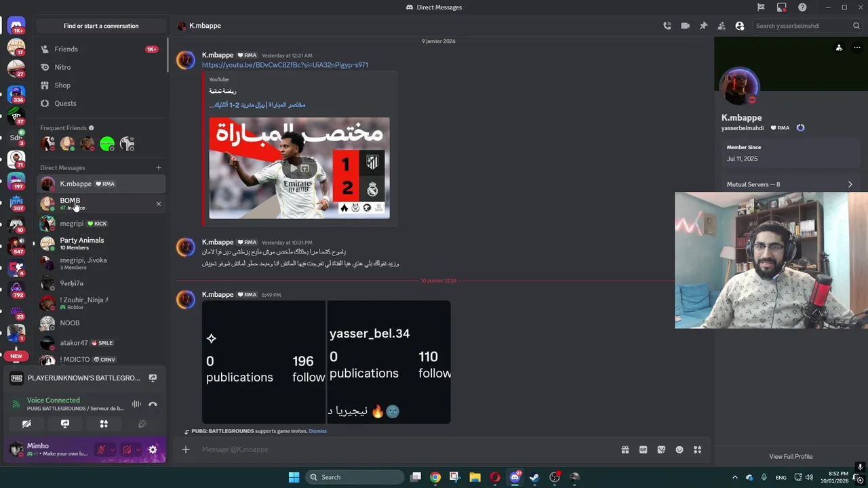Disconnect from the voice channel
This screenshot has width=868, height=488.
pos(153,404)
